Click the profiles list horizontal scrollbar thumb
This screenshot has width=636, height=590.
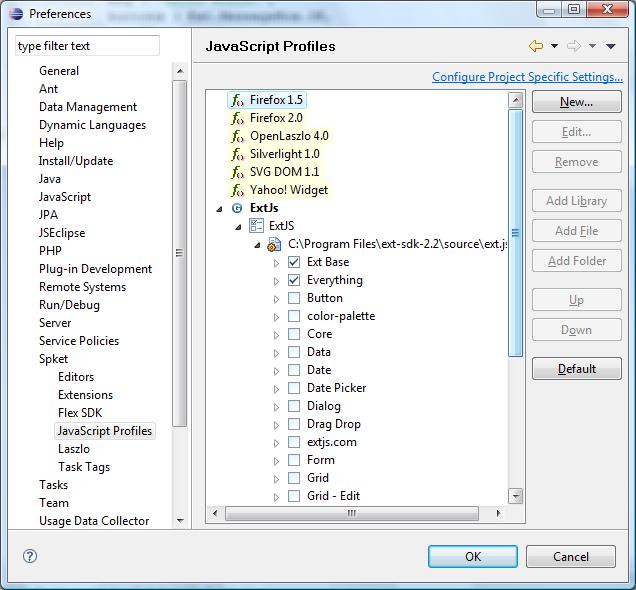[x=352, y=513]
